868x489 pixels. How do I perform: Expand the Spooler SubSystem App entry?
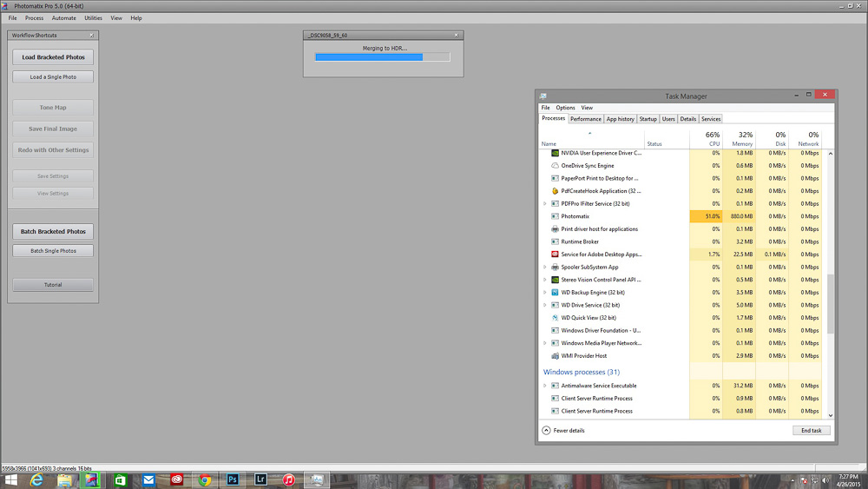pyautogui.click(x=544, y=268)
